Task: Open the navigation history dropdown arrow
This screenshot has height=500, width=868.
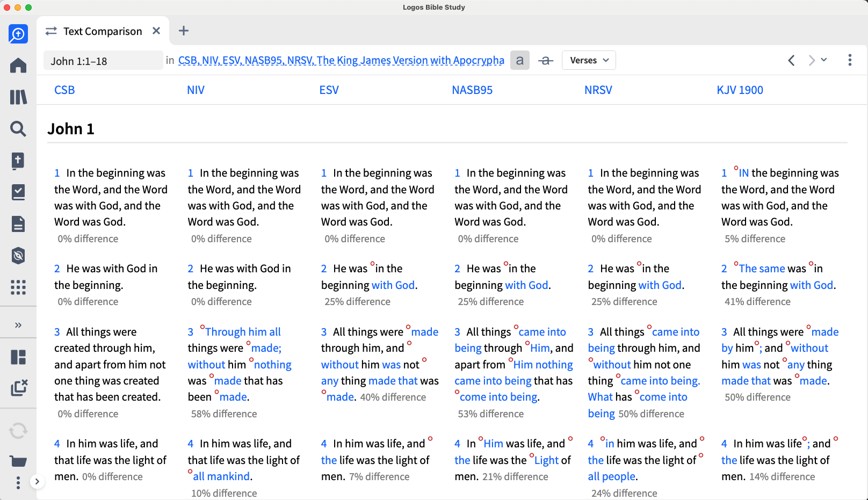Action: [824, 60]
